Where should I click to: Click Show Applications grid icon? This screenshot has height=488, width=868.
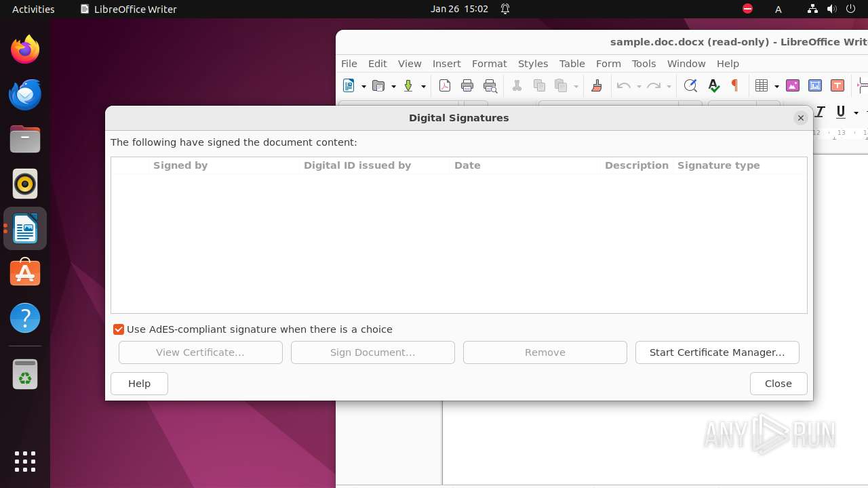pyautogui.click(x=25, y=462)
